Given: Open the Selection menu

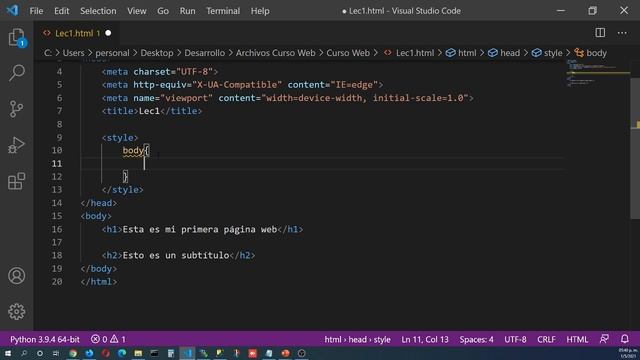Looking at the screenshot, I should pos(98,11).
